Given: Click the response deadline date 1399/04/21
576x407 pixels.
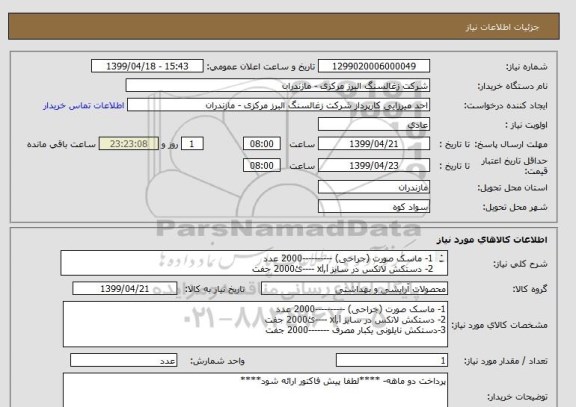Looking at the screenshot, I should tap(374, 144).
